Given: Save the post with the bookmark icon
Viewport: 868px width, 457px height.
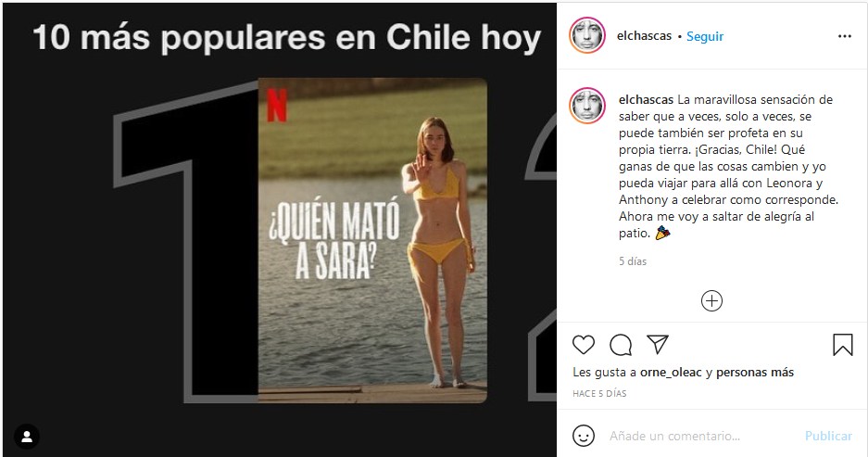Looking at the screenshot, I should (x=843, y=345).
